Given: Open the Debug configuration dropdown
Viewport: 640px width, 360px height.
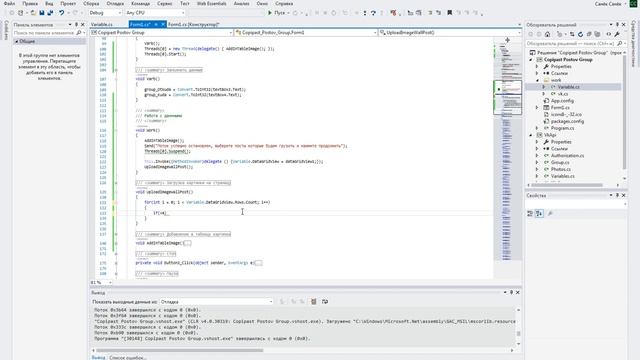Looking at the screenshot, I should (105, 13).
